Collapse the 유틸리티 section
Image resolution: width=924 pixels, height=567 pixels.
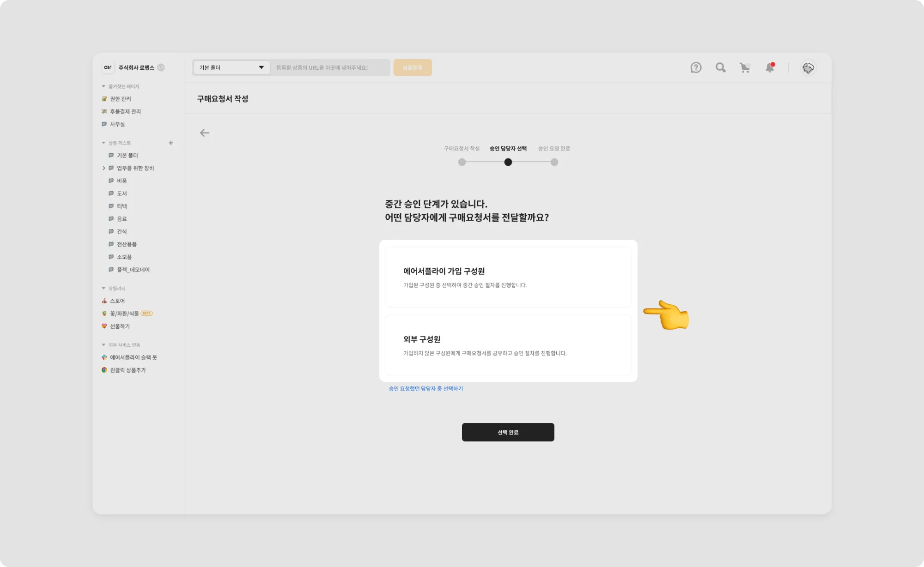click(x=103, y=289)
